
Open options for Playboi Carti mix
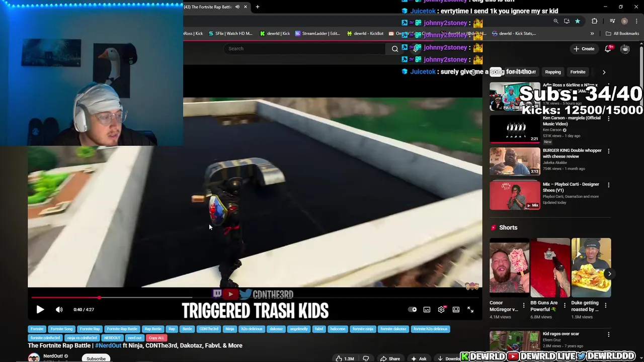pyautogui.click(x=608, y=185)
